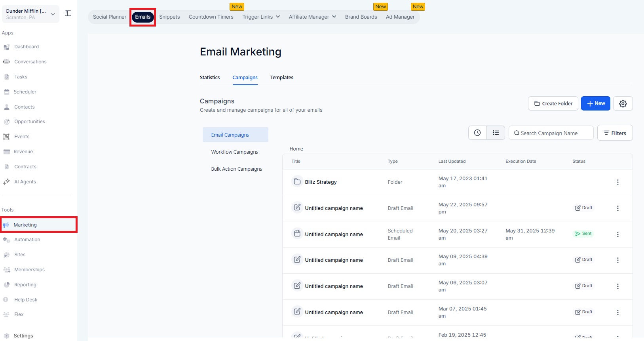Switch to Ad Manager tab
This screenshot has width=644, height=341.
click(x=400, y=17)
